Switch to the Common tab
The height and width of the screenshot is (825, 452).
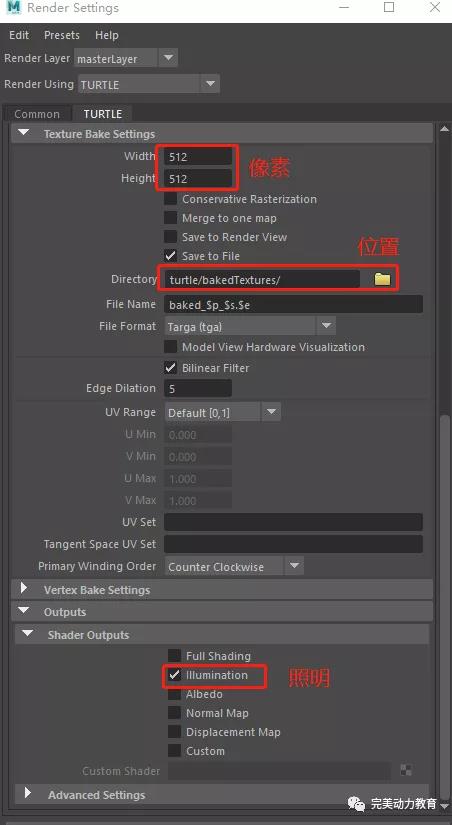pos(37,114)
